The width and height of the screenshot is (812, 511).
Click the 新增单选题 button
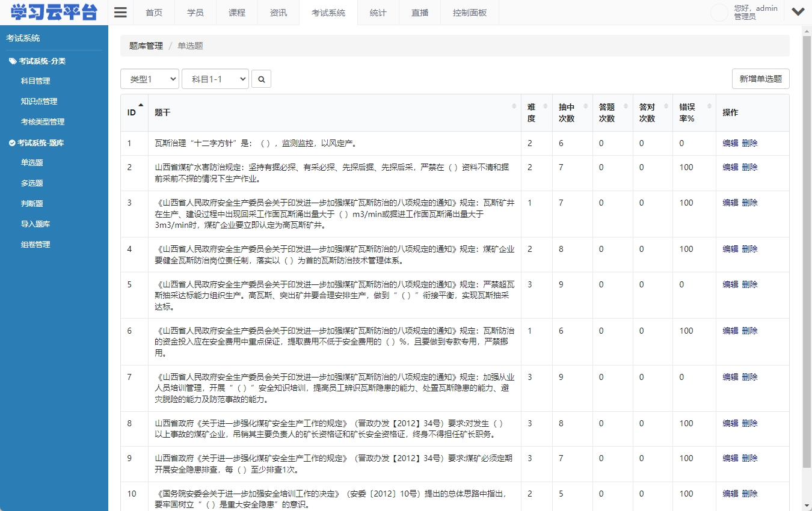pyautogui.click(x=760, y=78)
